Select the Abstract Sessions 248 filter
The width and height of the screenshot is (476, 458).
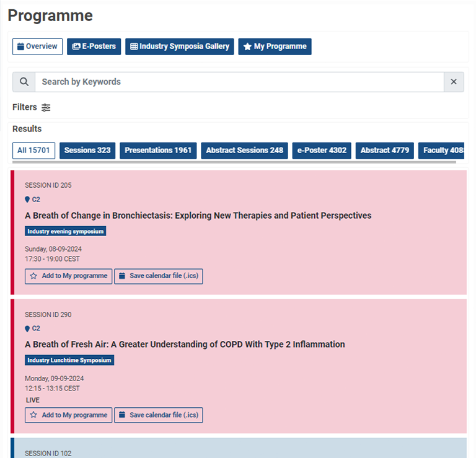(x=244, y=151)
